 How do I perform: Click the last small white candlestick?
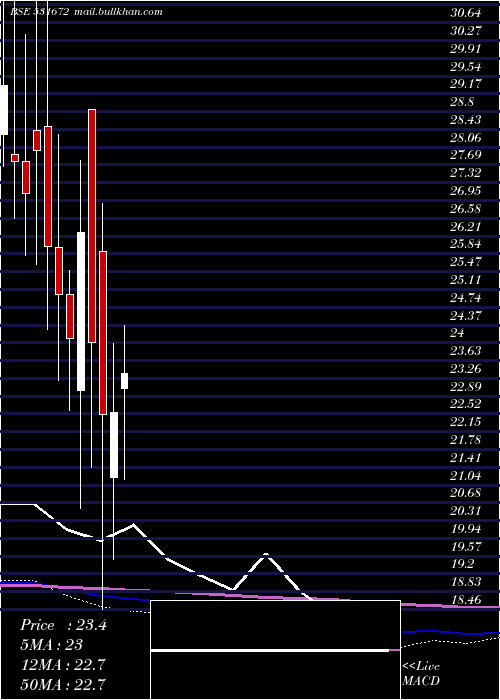125,381
